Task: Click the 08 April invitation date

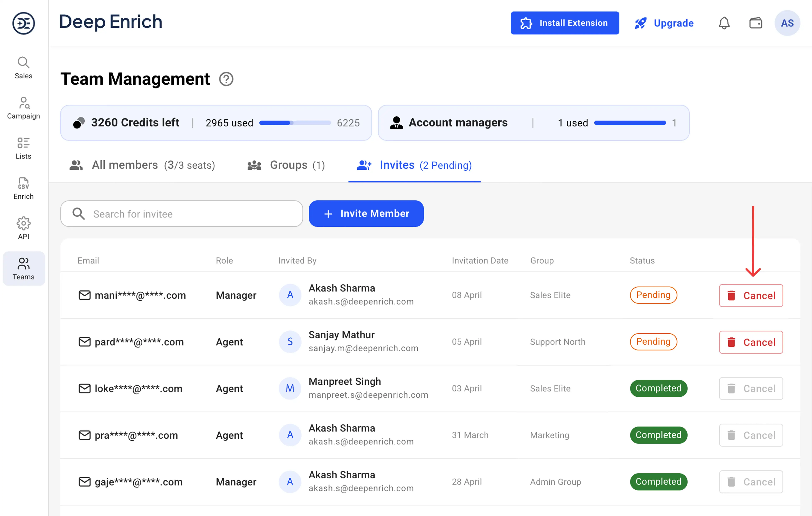Action: [x=467, y=295]
